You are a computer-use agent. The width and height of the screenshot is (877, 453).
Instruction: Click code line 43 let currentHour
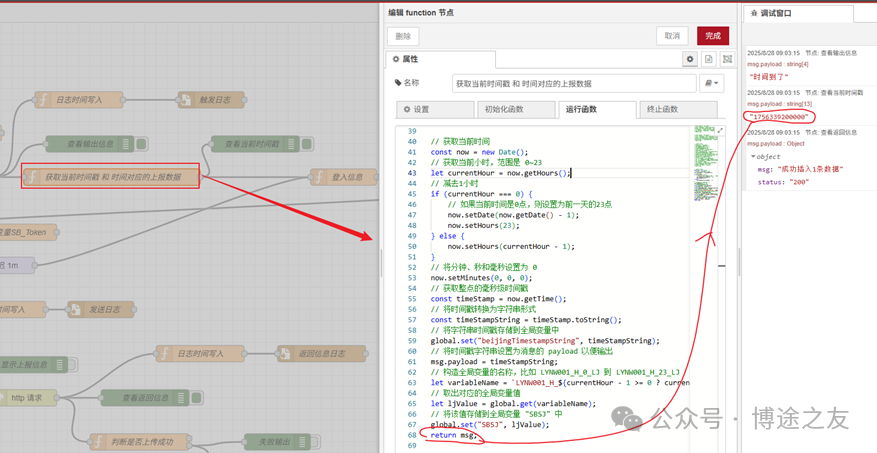501,173
